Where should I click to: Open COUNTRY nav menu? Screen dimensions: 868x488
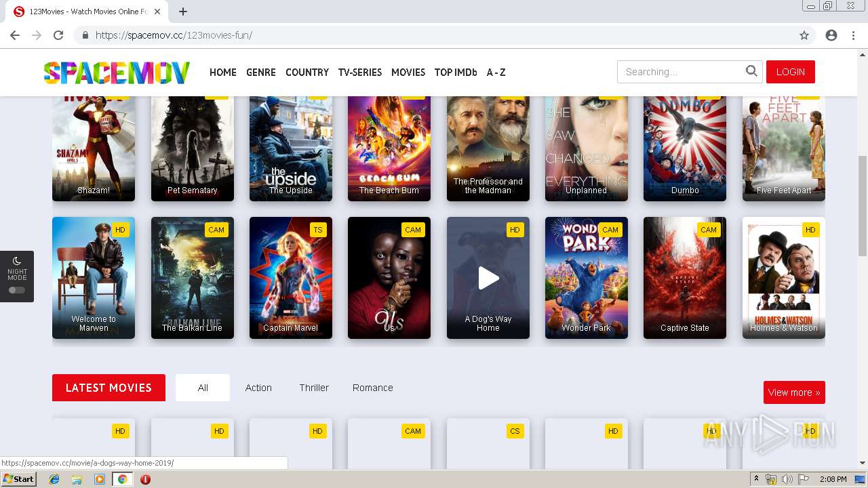307,72
